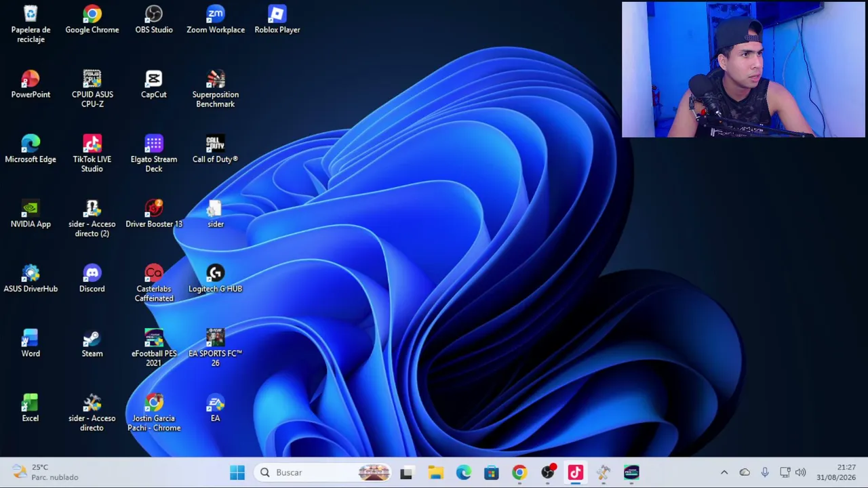Select the Roblox Player desktop shortcut
This screenshot has height=488, width=868.
click(277, 20)
